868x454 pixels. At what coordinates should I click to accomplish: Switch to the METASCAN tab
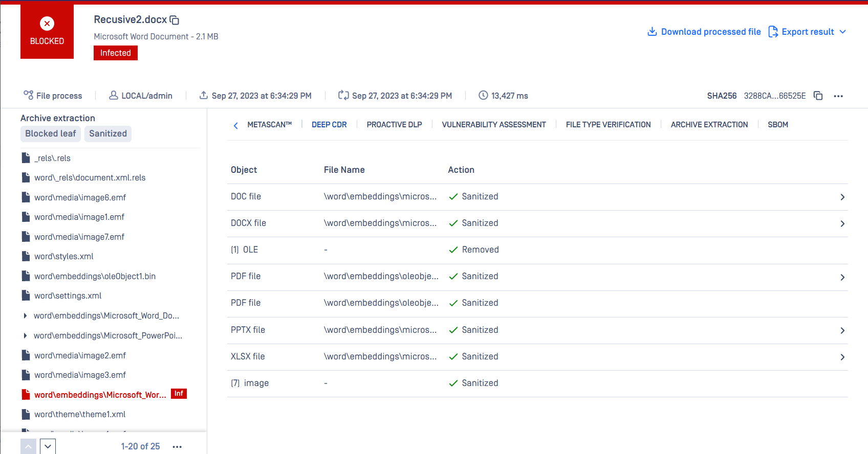click(x=269, y=125)
